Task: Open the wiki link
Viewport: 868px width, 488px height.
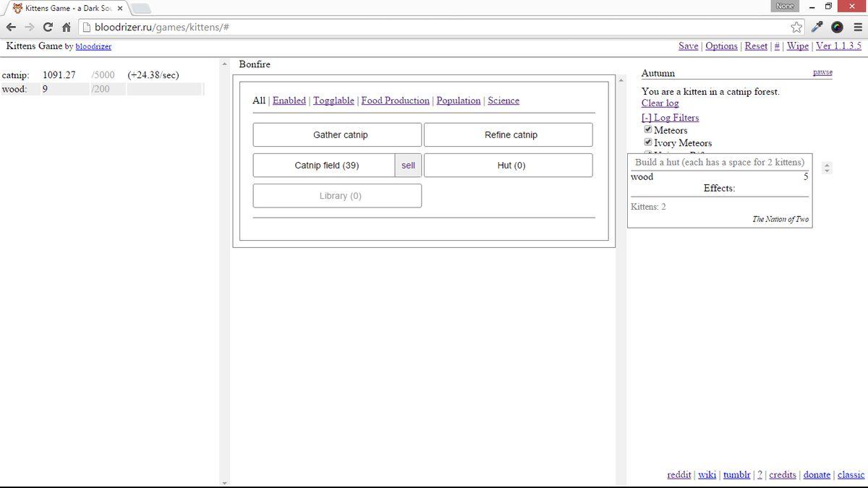Action: (707, 474)
